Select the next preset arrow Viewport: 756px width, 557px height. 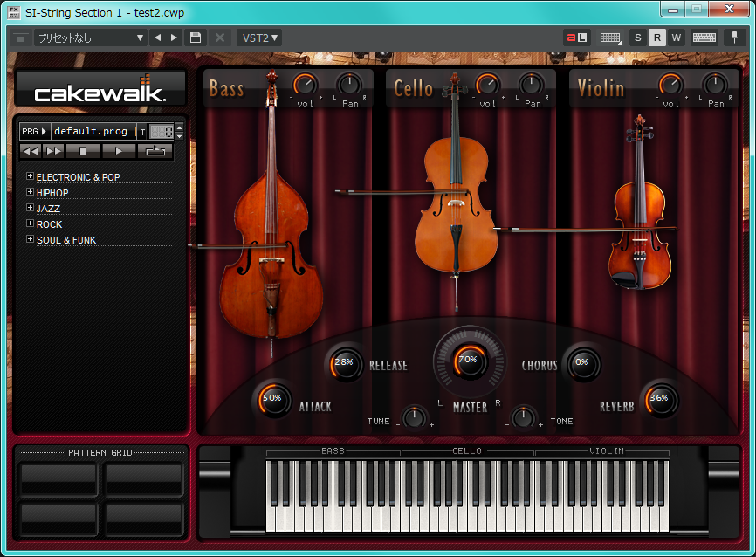point(175,38)
